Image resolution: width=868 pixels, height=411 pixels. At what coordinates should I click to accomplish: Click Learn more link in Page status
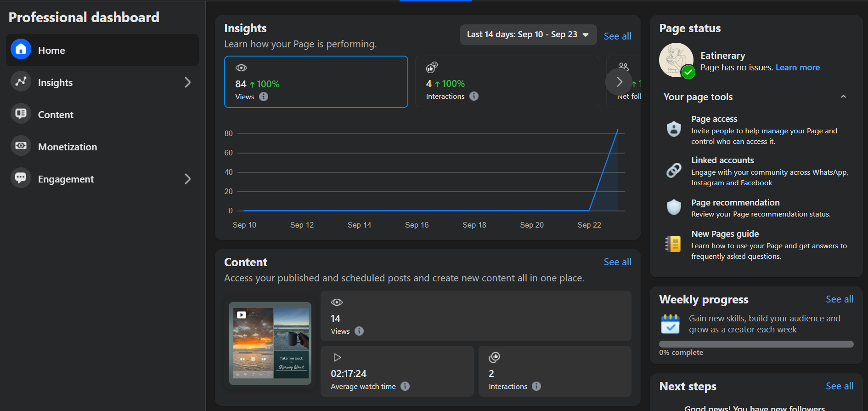tap(797, 68)
